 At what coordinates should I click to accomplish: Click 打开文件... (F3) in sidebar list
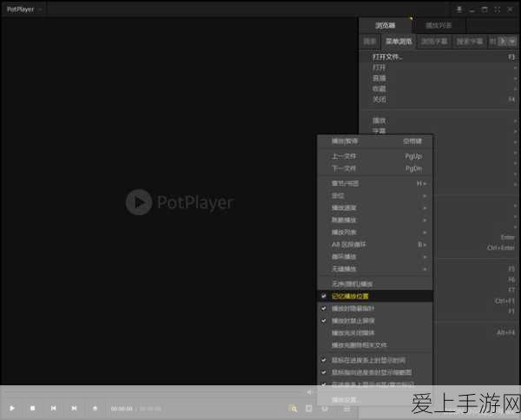(439, 57)
